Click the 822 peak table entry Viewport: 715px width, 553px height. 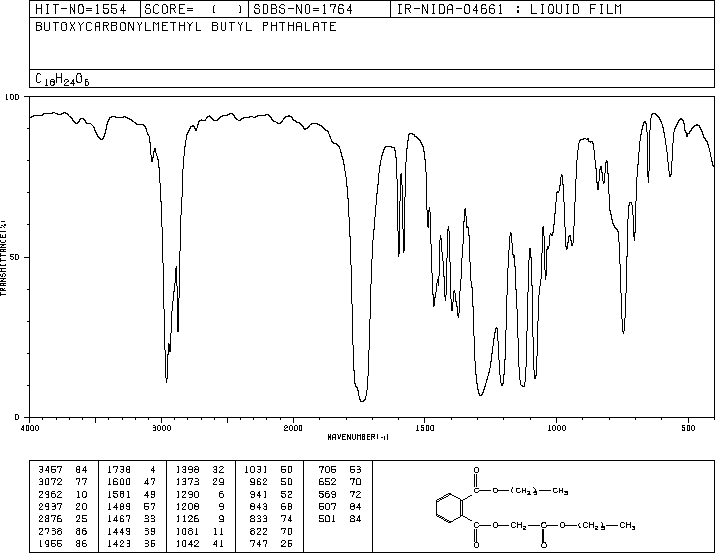[271, 531]
